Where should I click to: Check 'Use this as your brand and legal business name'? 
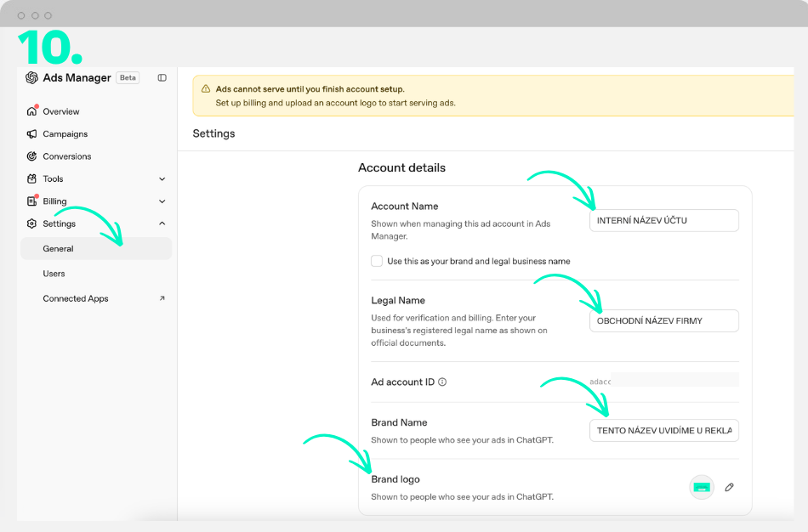377,261
